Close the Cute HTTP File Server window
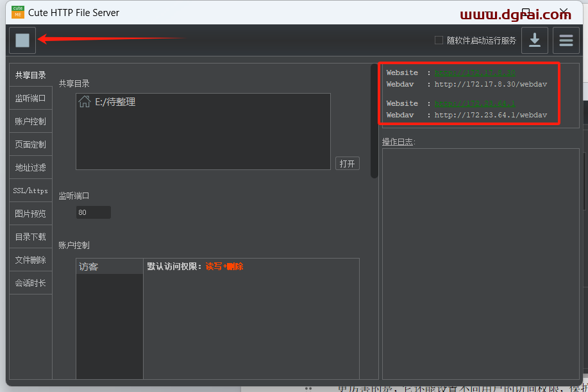Viewport: 588px width, 392px height. [x=564, y=12]
